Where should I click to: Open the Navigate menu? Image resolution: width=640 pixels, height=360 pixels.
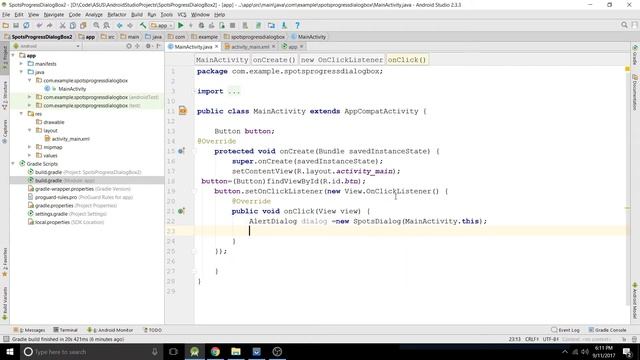[54, 15]
